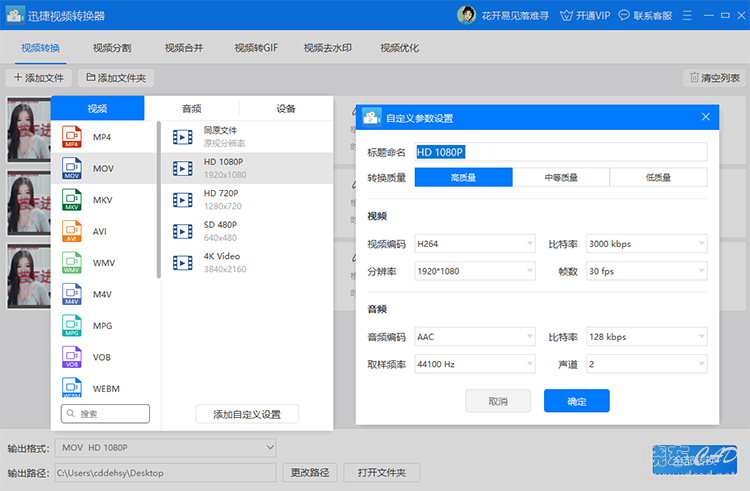The width and height of the screenshot is (750, 491).
Task: Expand the 视频编码 H264 dropdown
Action: click(x=475, y=244)
